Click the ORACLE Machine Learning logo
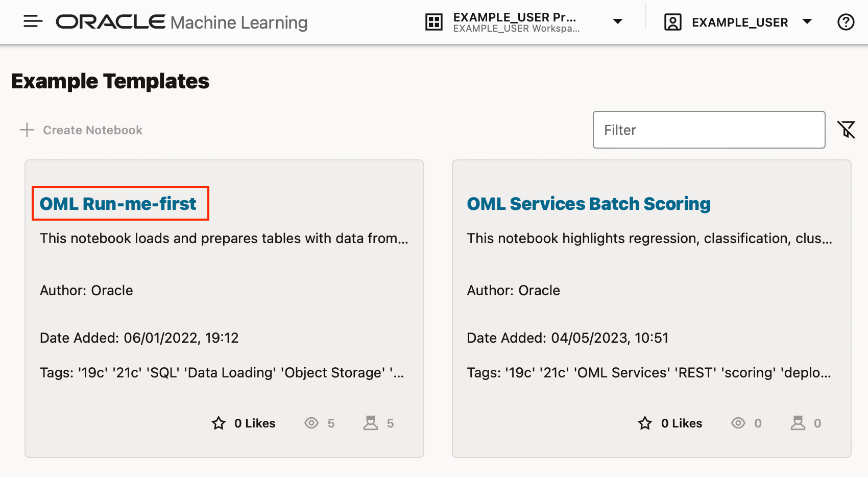Image resolution: width=868 pixels, height=477 pixels. 182,22
